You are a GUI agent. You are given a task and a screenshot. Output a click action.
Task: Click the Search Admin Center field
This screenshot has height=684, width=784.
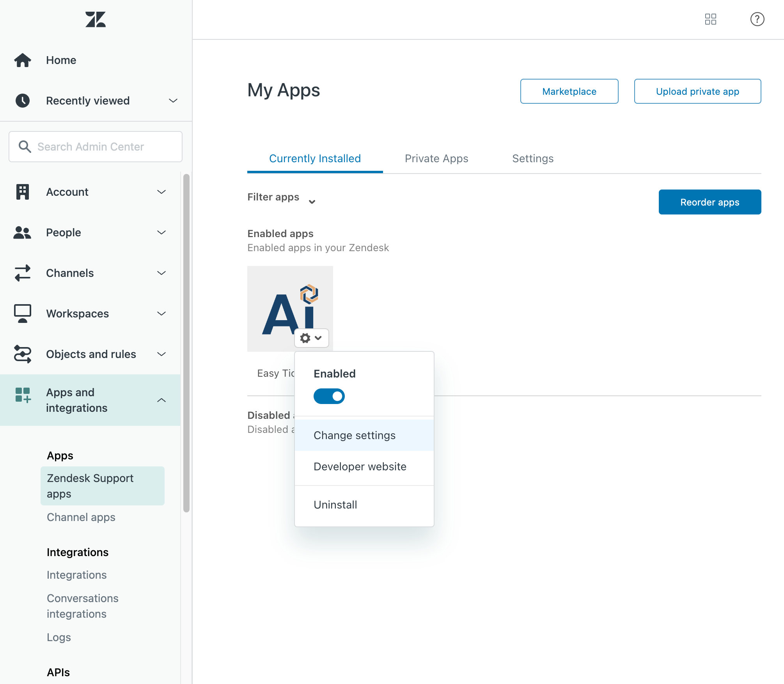pyautogui.click(x=96, y=147)
